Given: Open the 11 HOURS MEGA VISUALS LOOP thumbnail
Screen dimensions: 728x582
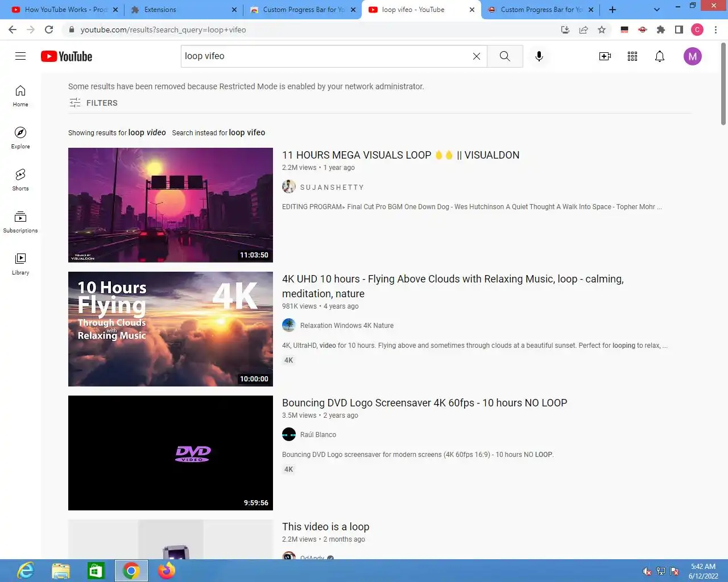Looking at the screenshot, I should click(171, 205).
